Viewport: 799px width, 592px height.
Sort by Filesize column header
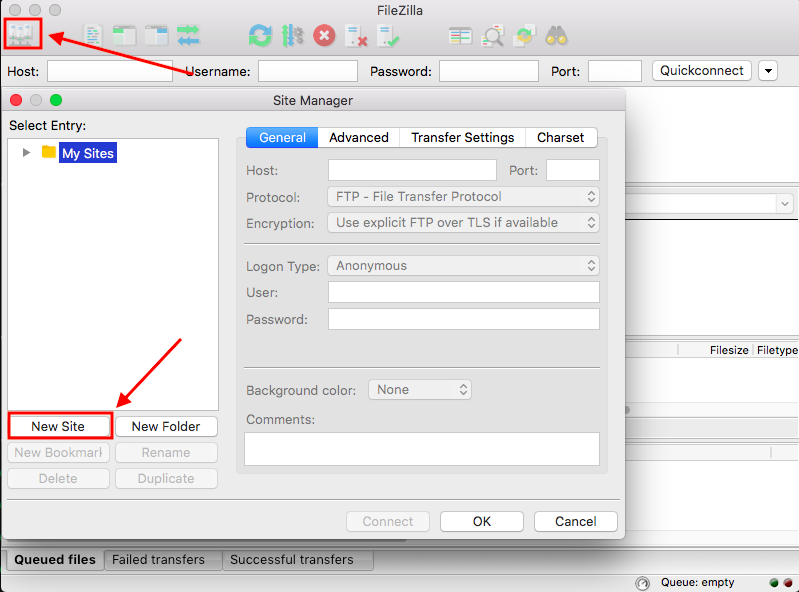[729, 350]
